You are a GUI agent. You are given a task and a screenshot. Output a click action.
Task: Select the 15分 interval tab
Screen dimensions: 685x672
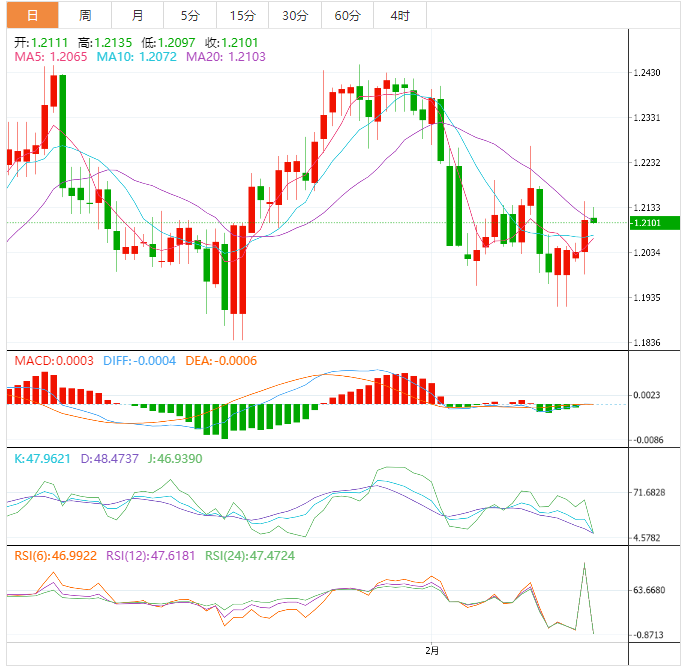tap(242, 15)
